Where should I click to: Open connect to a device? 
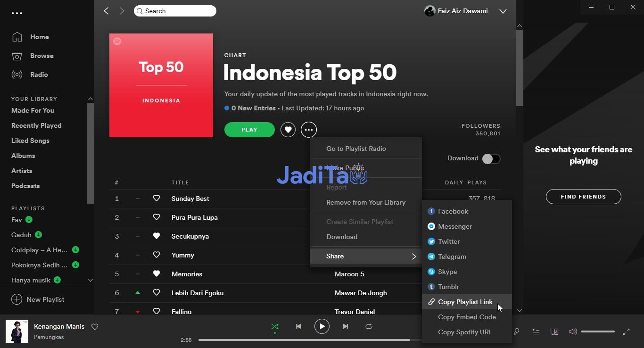point(554,331)
